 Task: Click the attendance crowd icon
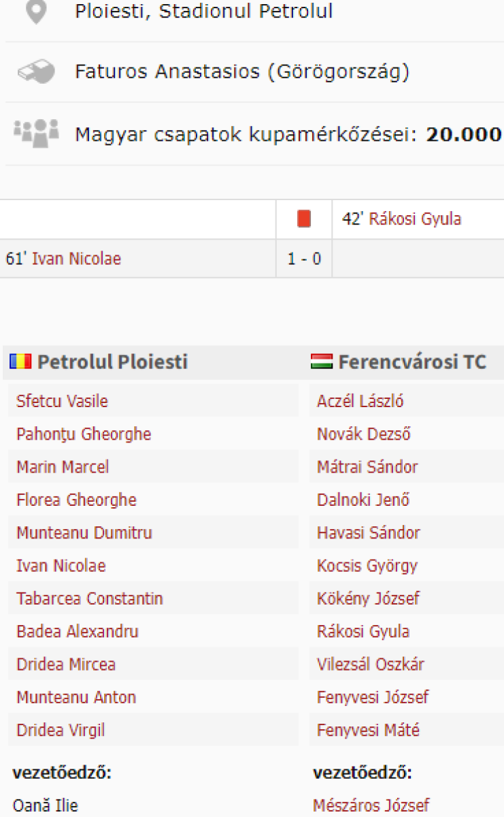[36, 133]
